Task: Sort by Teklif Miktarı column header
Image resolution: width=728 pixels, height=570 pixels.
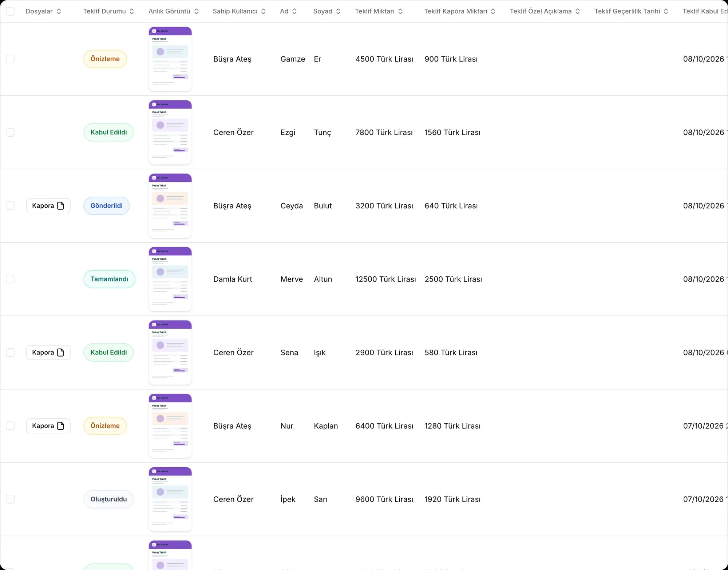Action: [379, 11]
